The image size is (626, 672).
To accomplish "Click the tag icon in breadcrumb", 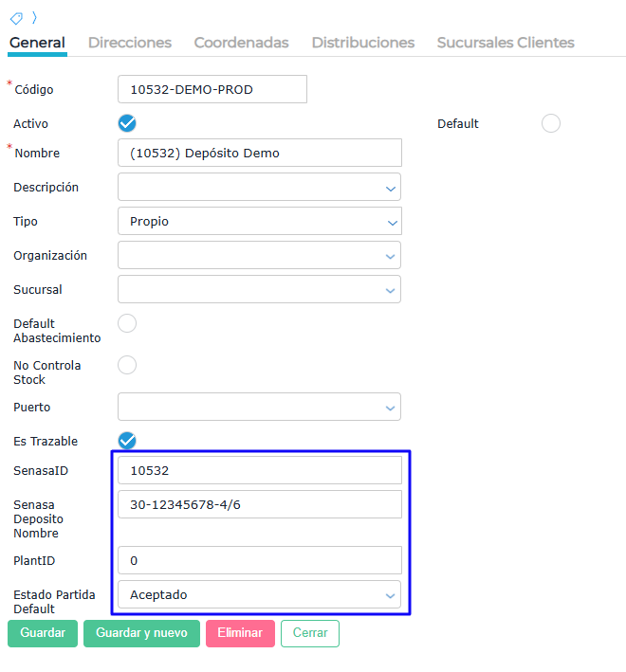I will click(16, 18).
